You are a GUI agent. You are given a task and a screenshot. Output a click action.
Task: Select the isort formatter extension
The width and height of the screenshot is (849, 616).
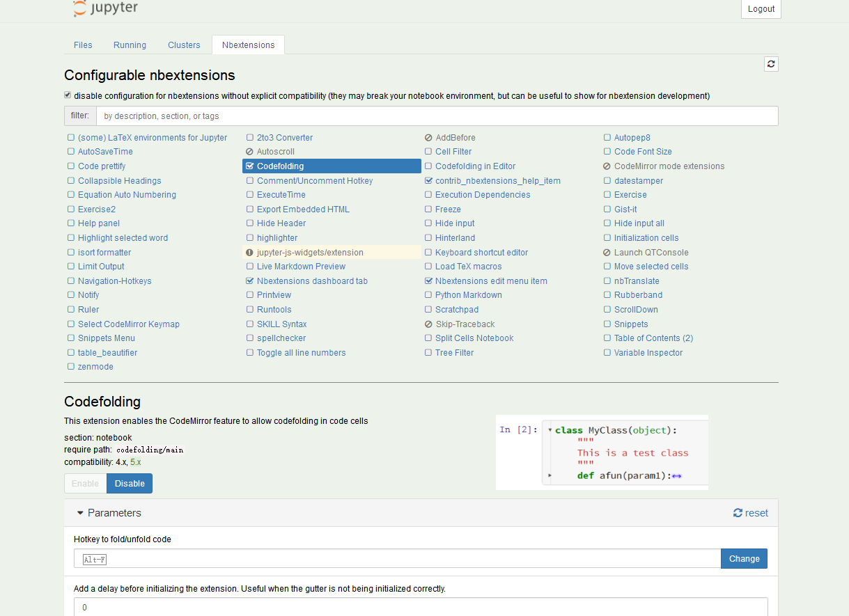pos(104,253)
